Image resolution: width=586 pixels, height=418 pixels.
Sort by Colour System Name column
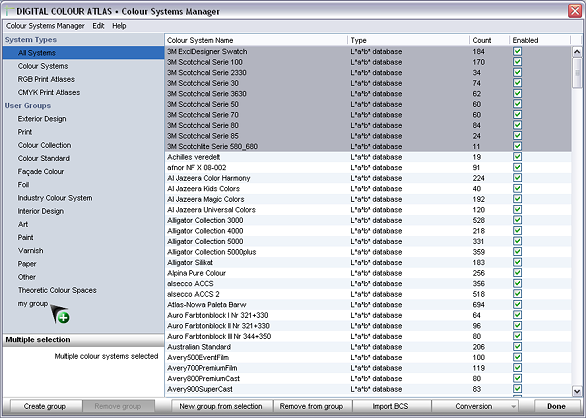pyautogui.click(x=256, y=40)
